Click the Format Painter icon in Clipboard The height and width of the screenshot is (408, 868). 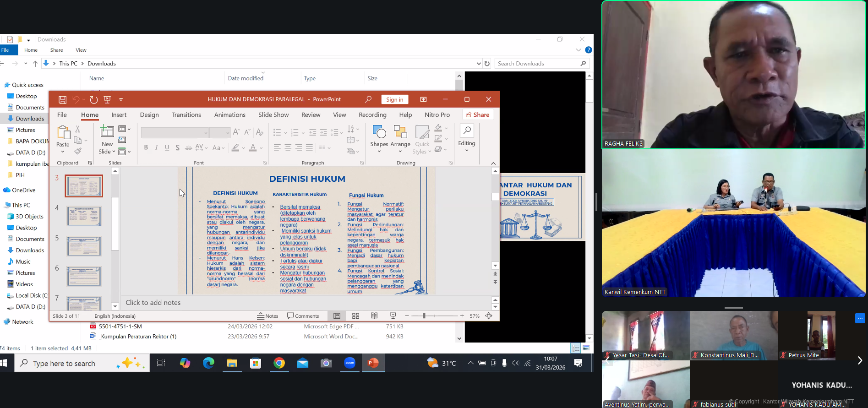point(78,151)
